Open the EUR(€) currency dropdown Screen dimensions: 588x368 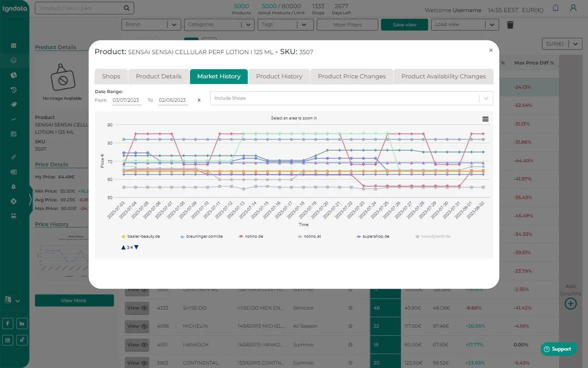[562, 44]
